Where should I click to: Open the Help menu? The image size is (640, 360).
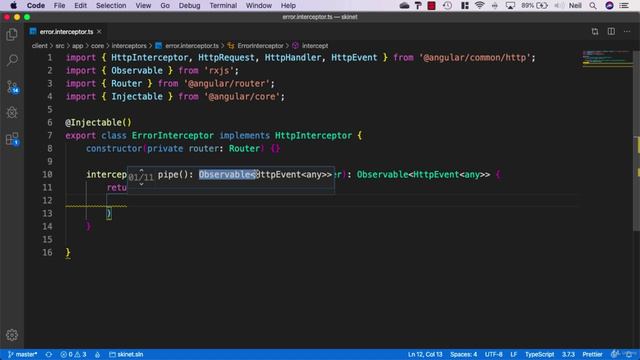288,5
